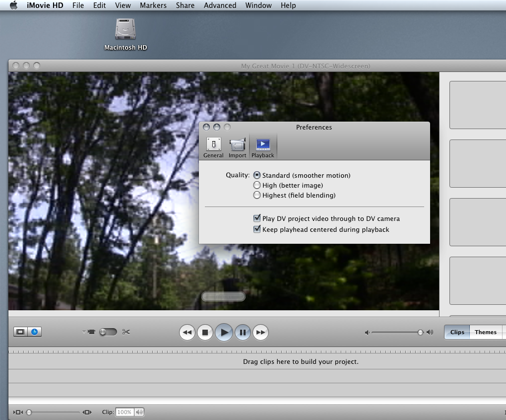The height and width of the screenshot is (420, 506).
Task: Switch to timeline viewer clock icon
Action: (35, 332)
